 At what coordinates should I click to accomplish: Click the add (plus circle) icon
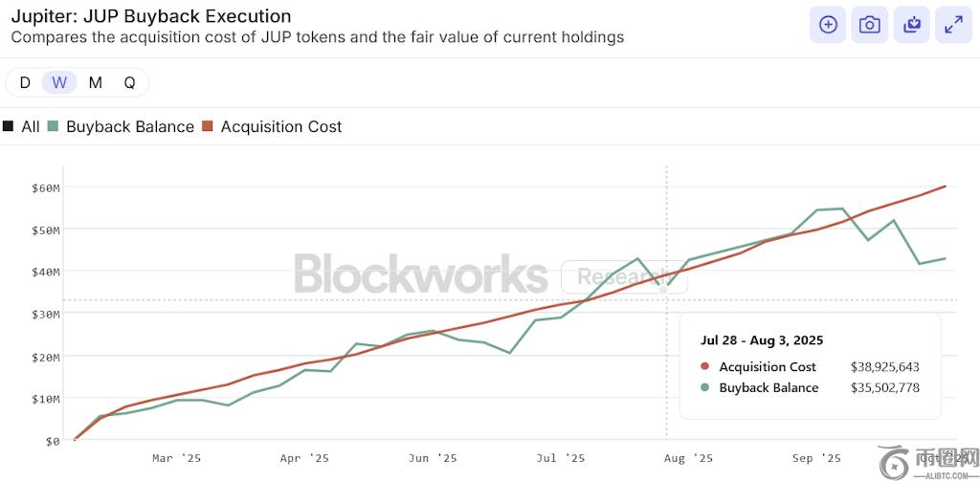click(828, 25)
